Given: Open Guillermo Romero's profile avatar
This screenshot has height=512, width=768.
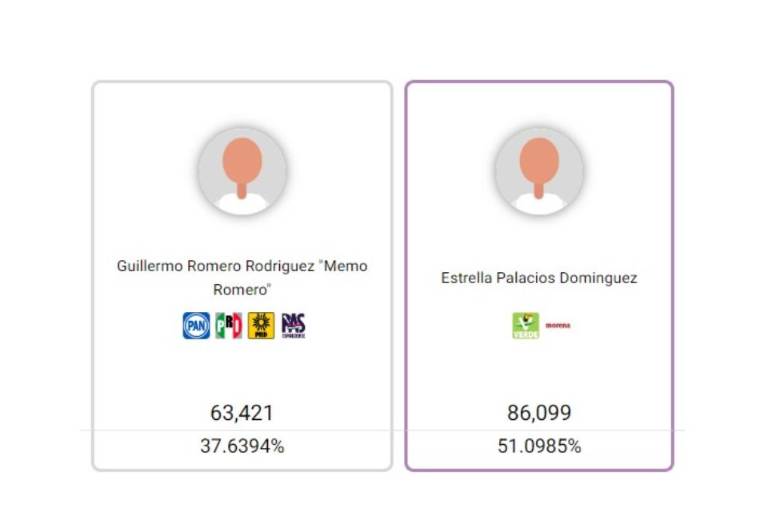Looking at the screenshot, I should pos(242,171).
